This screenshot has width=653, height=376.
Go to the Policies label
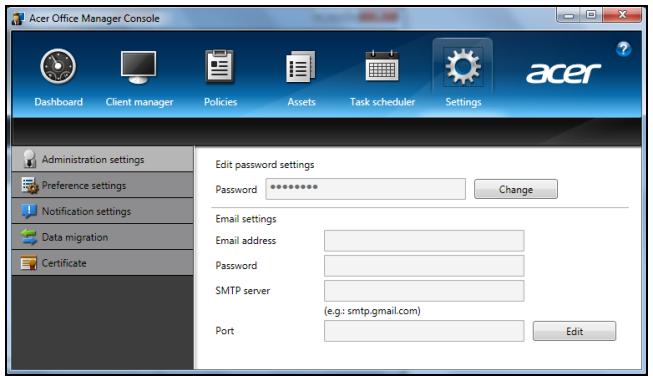(220, 102)
